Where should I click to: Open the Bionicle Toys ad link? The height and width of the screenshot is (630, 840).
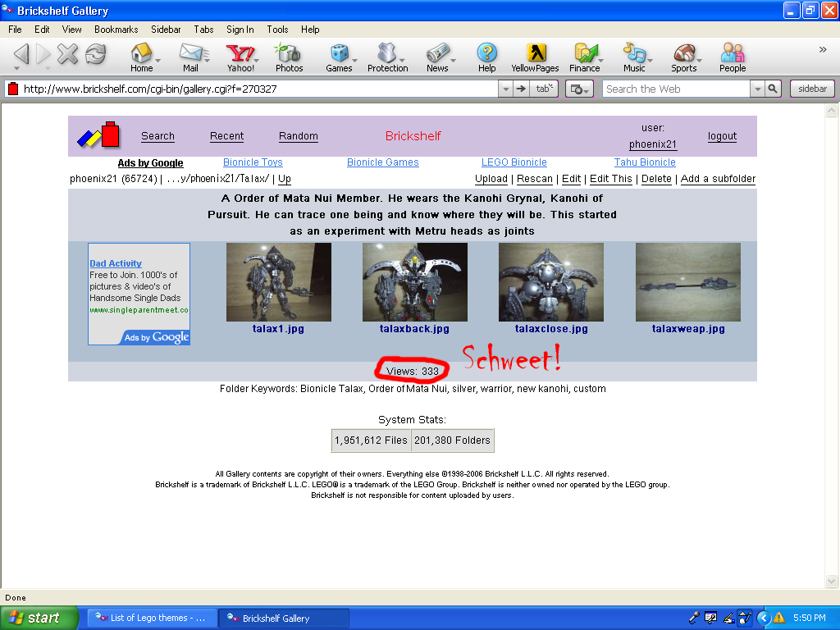(253, 162)
